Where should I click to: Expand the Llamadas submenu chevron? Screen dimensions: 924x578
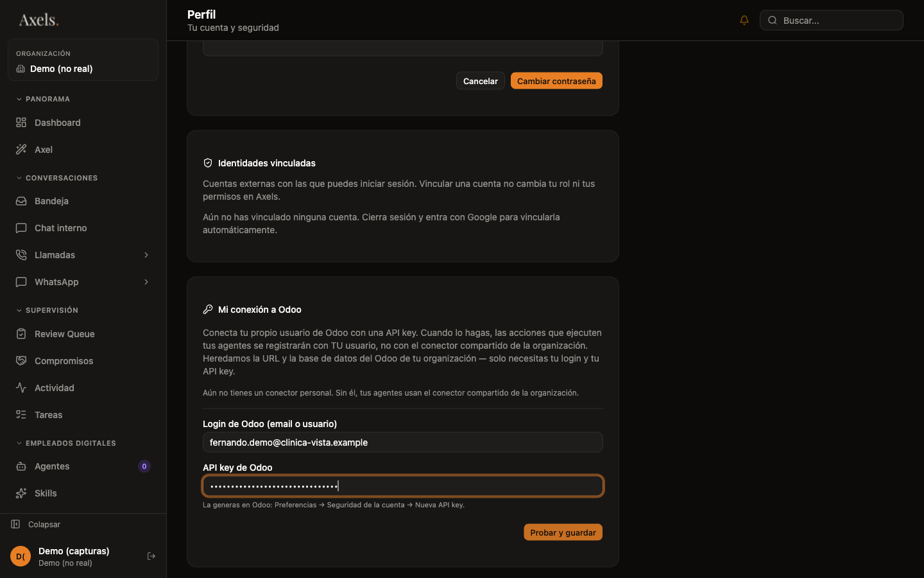(146, 255)
